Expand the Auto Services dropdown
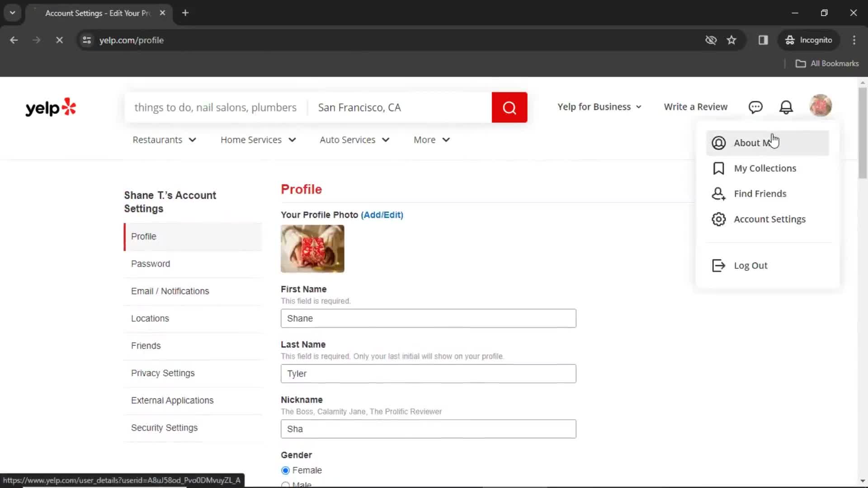 pos(355,140)
